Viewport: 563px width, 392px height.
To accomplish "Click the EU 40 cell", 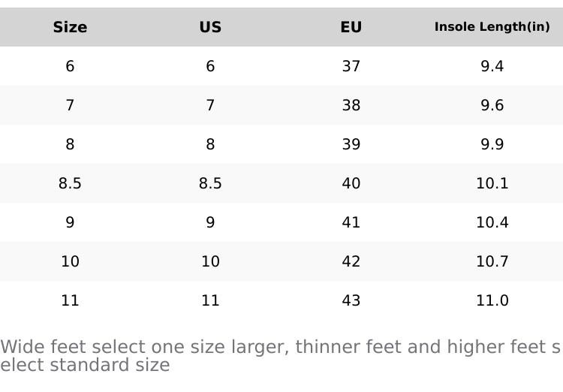I will [x=351, y=183].
